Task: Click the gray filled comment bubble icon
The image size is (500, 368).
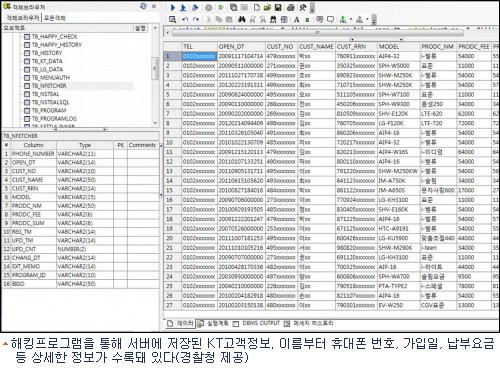Action: point(319,20)
